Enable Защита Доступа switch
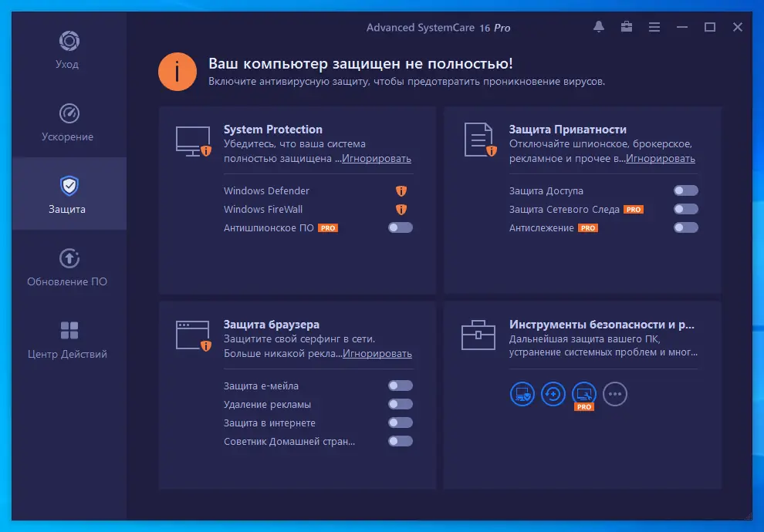 (686, 190)
